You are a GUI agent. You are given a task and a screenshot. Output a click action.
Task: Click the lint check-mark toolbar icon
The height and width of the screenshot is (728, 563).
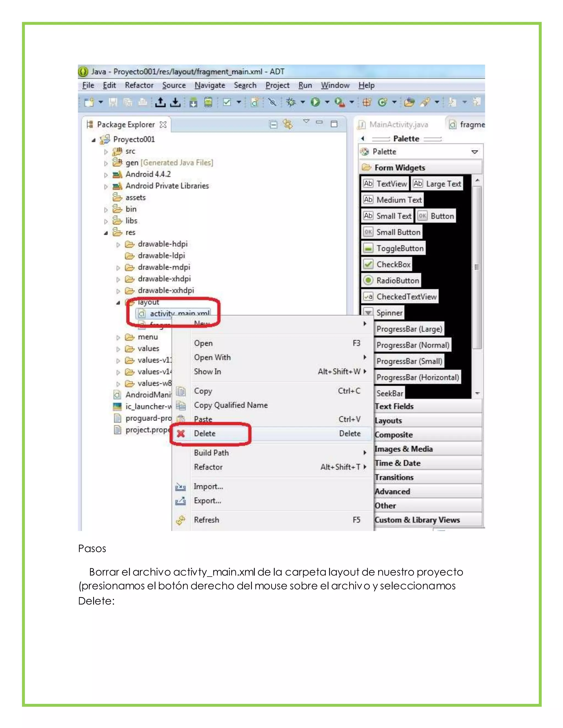(x=227, y=102)
